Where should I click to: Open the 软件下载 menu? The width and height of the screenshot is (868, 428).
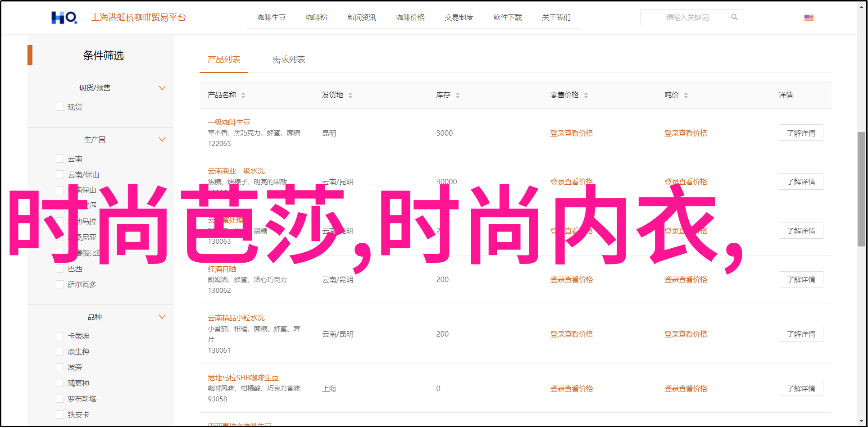(508, 18)
